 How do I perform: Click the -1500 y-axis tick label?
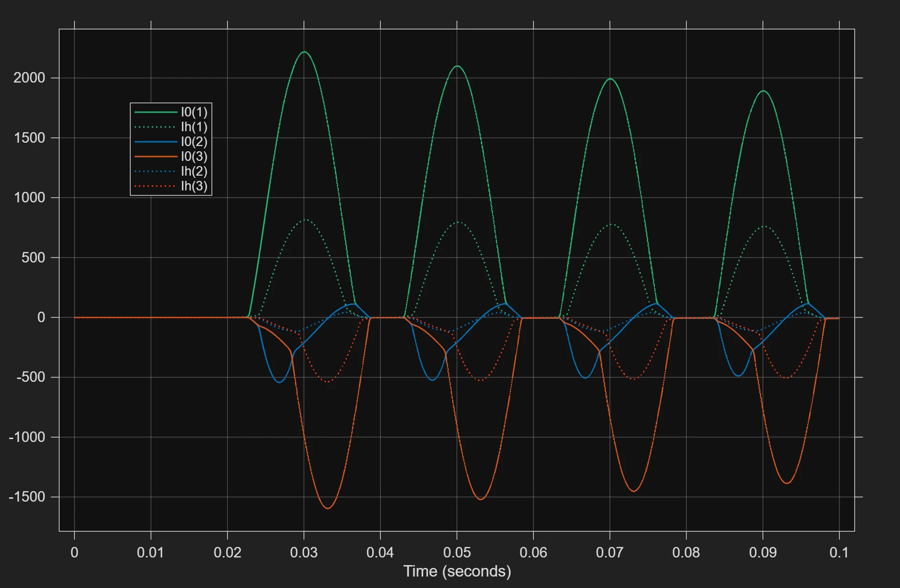27,497
